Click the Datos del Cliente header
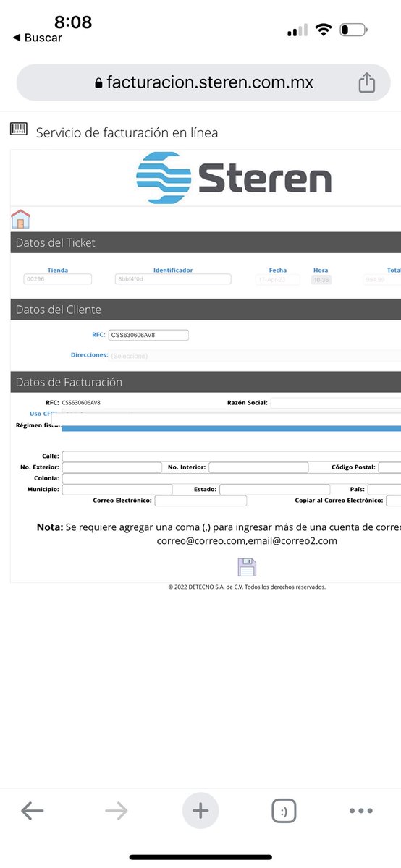Viewport: 401px width, 868px height. [x=206, y=310]
